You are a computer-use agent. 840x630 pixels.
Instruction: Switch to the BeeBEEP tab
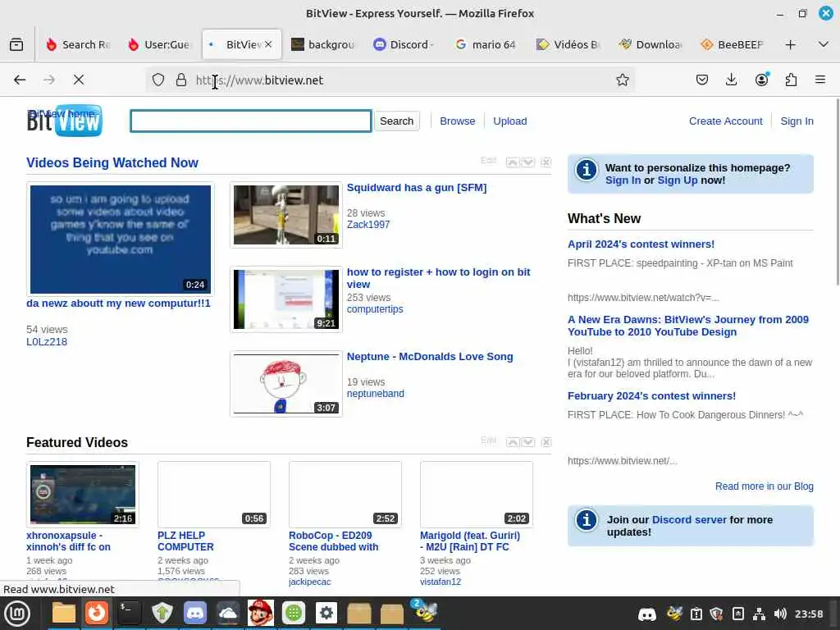[733, 44]
